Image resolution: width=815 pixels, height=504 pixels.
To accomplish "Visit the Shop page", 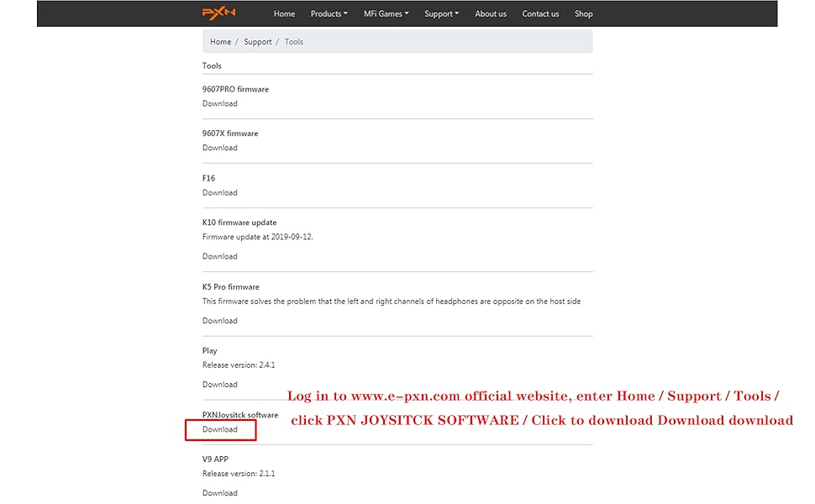I will [x=583, y=13].
